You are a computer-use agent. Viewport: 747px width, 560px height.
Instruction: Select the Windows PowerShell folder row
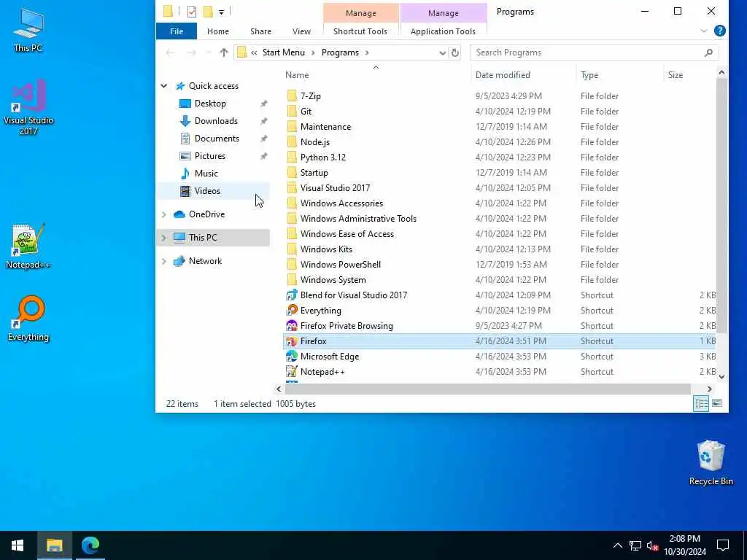(500, 264)
